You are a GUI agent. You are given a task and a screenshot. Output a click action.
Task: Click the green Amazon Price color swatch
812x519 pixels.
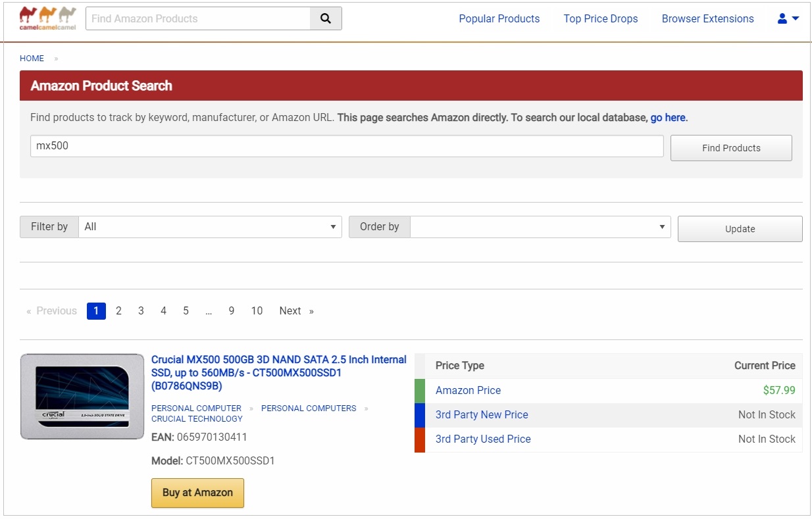click(420, 391)
